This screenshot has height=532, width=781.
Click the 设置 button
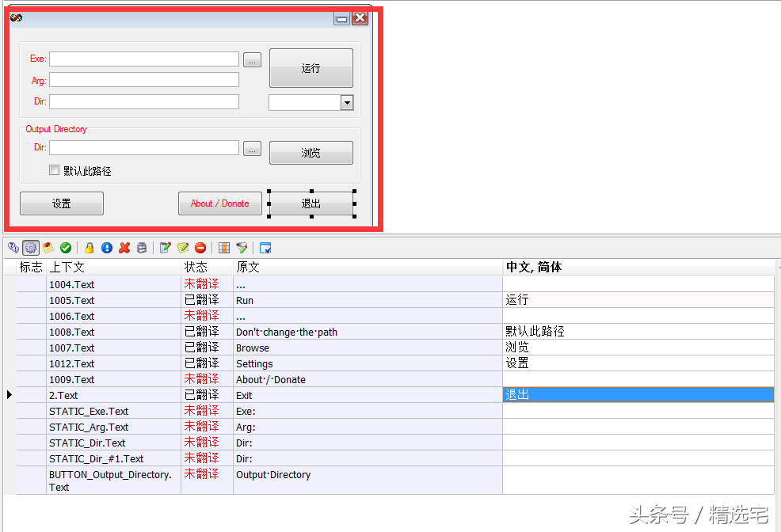click(x=62, y=203)
